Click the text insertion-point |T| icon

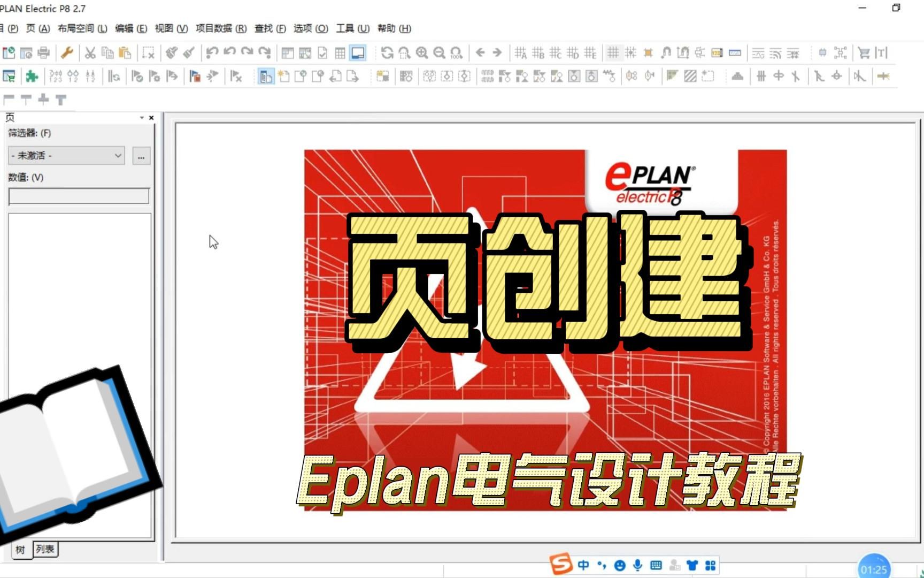(881, 52)
